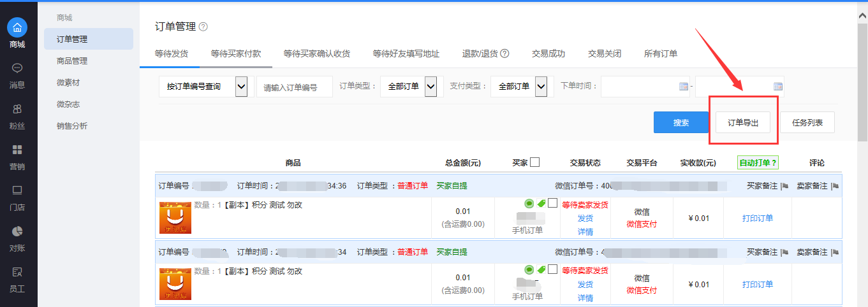Open the 门店 store sidebar icon
The image size is (868, 307).
pos(17,191)
